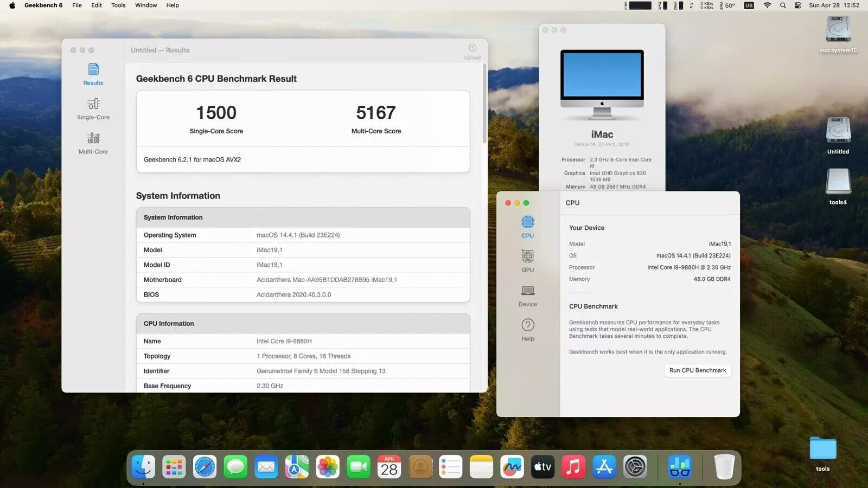Viewport: 868px width, 488px height.
Task: Open Notes from the Dock
Action: tap(481, 466)
